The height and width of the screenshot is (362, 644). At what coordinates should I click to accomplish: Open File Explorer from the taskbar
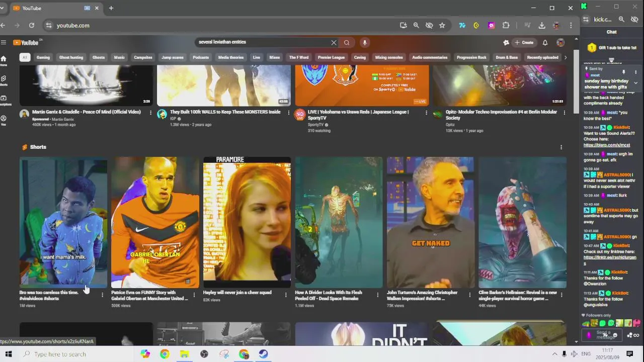coord(184,354)
